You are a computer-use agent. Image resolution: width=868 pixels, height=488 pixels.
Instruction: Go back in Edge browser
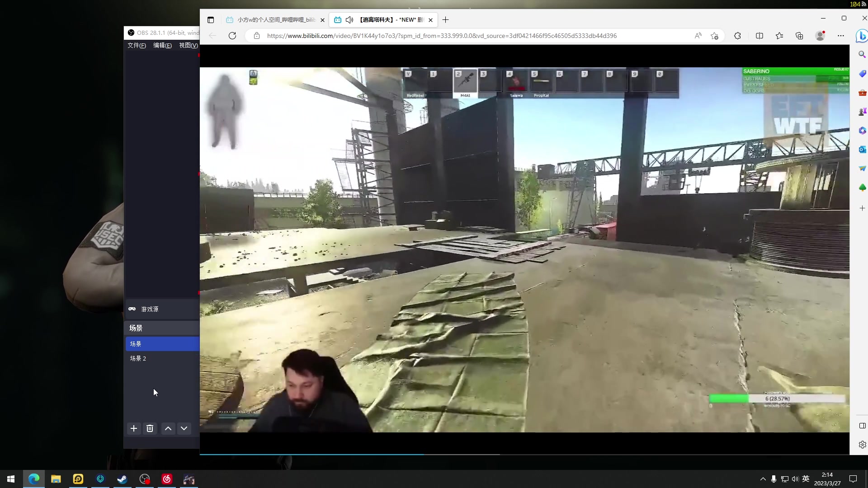click(x=212, y=36)
